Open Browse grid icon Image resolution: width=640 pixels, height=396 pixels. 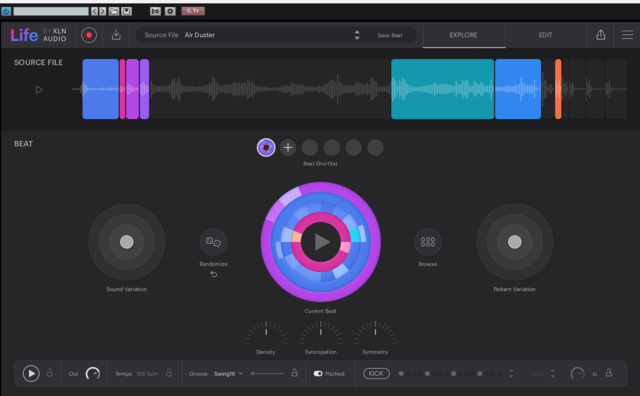[428, 242]
